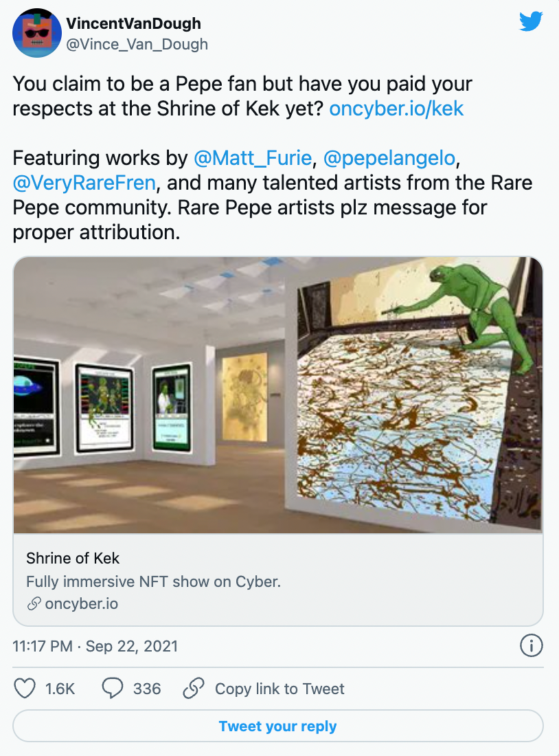The width and height of the screenshot is (559, 756).
Task: Select the VincentVanDough display name
Action: [x=133, y=23]
